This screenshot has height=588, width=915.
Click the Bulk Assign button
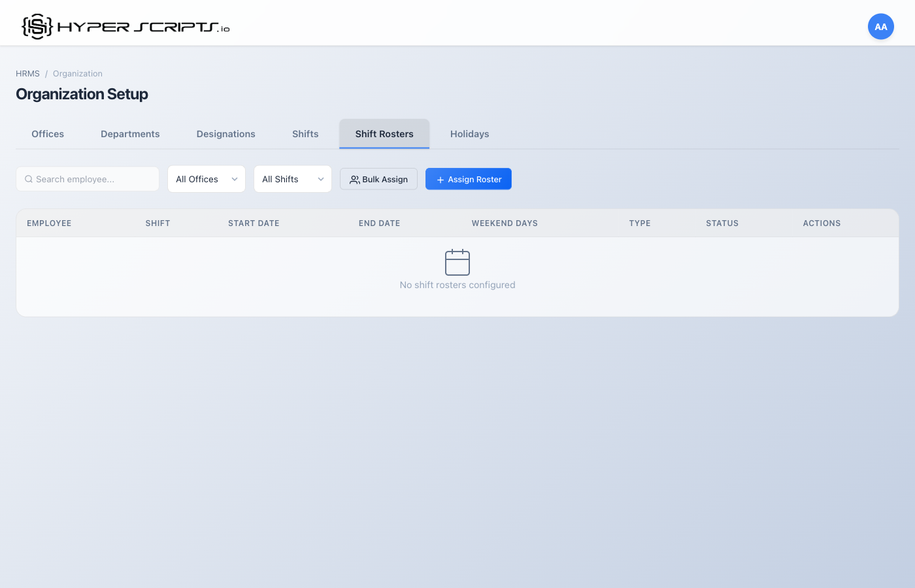pos(378,178)
